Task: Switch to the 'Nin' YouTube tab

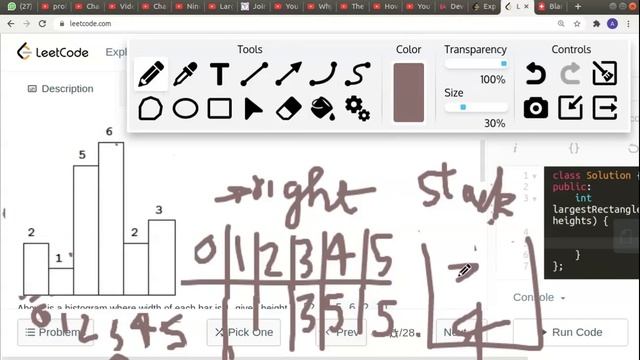Action: (x=187, y=7)
